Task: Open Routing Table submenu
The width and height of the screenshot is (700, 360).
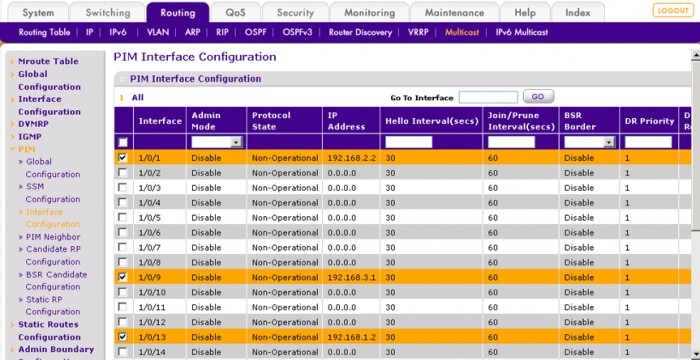Action: pyautogui.click(x=44, y=32)
